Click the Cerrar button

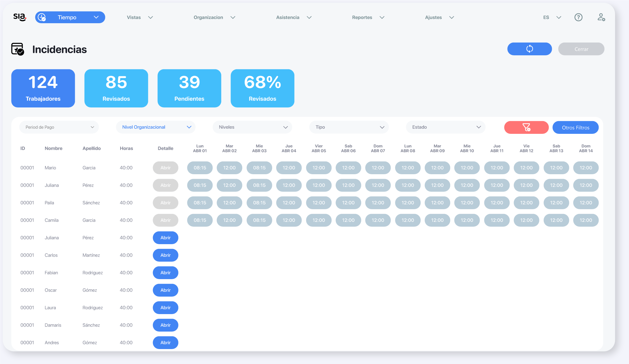[581, 49]
